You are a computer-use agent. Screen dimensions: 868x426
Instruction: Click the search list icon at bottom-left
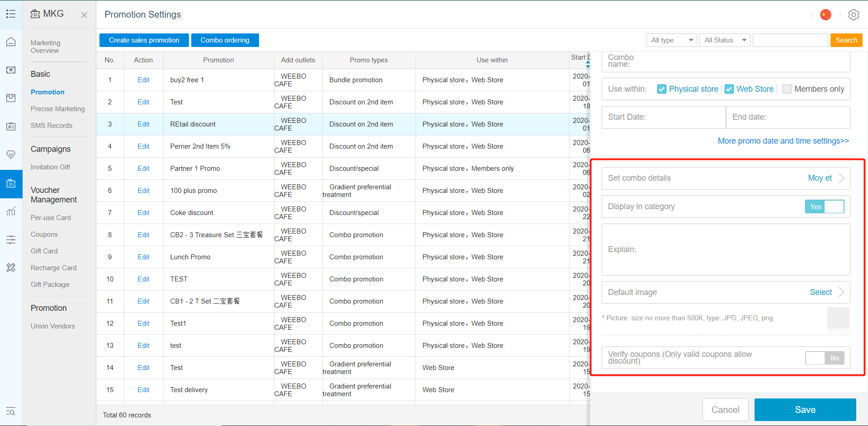click(11, 412)
